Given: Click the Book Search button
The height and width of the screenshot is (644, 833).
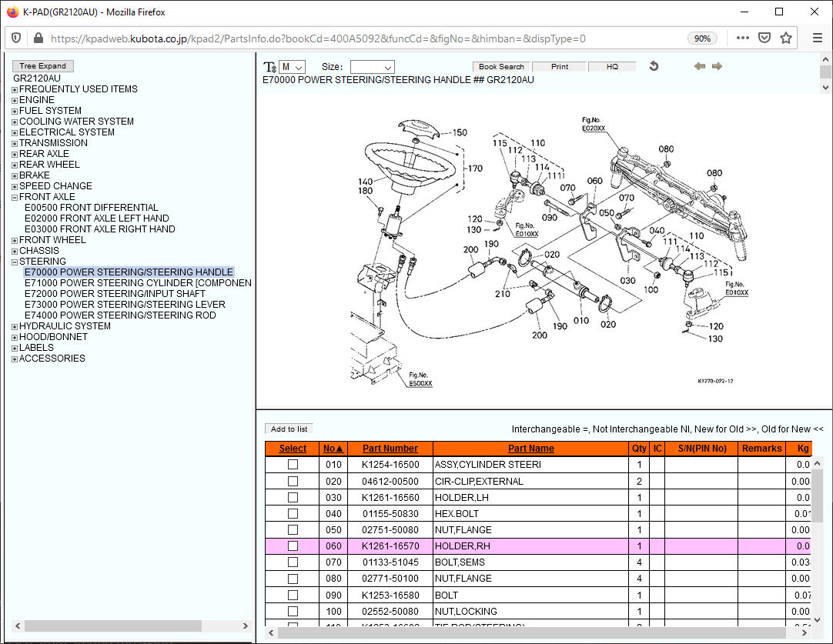Looking at the screenshot, I should coord(501,66).
